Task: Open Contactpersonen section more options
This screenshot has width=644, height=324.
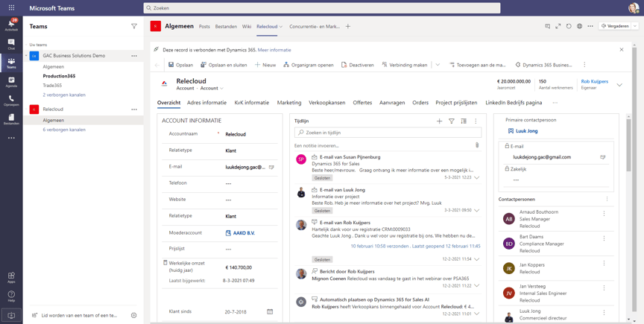Action: coord(607,199)
